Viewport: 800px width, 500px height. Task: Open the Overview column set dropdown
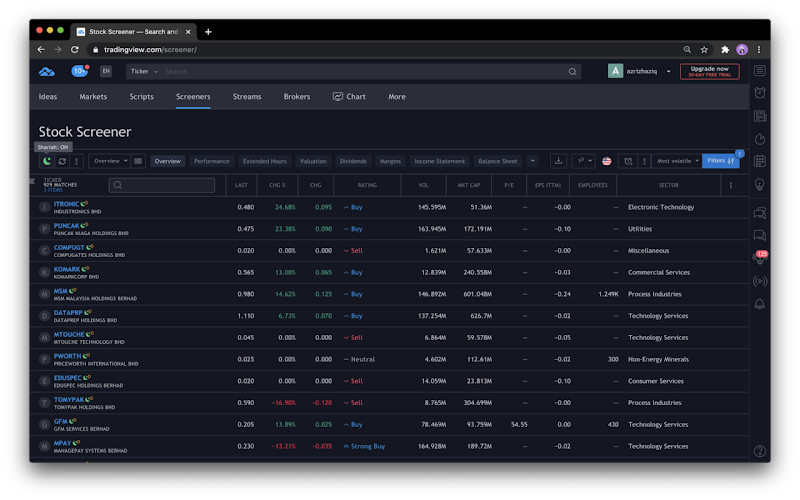pyautogui.click(x=110, y=161)
